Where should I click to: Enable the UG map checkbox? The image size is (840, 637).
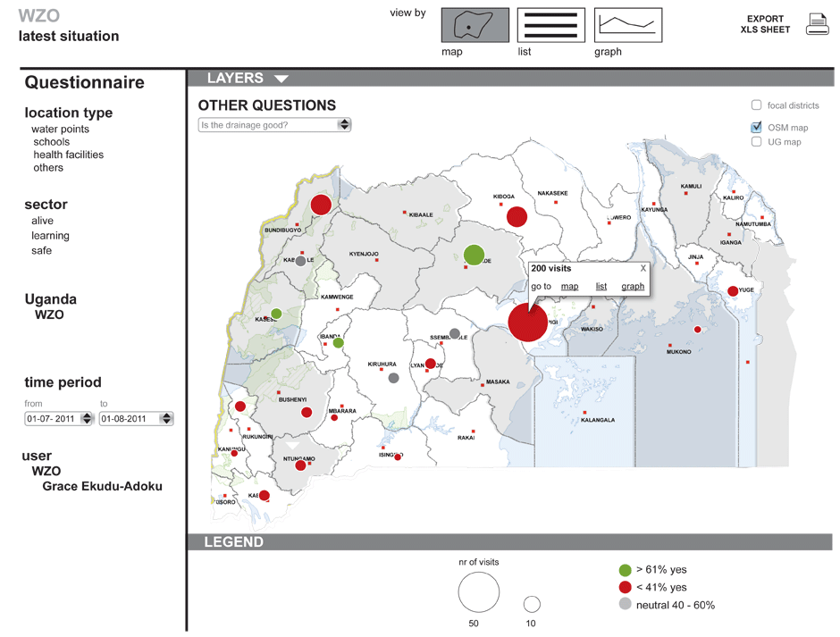(756, 141)
